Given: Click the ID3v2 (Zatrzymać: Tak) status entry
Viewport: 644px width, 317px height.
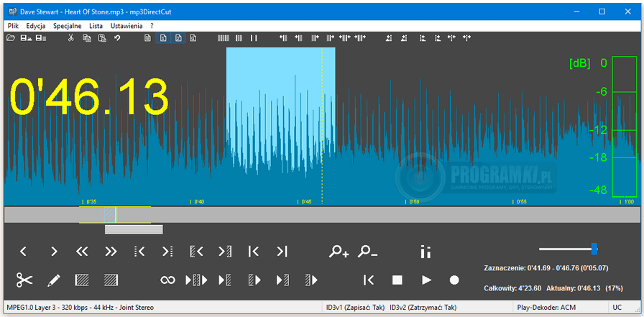Looking at the screenshot, I should coord(423,307).
